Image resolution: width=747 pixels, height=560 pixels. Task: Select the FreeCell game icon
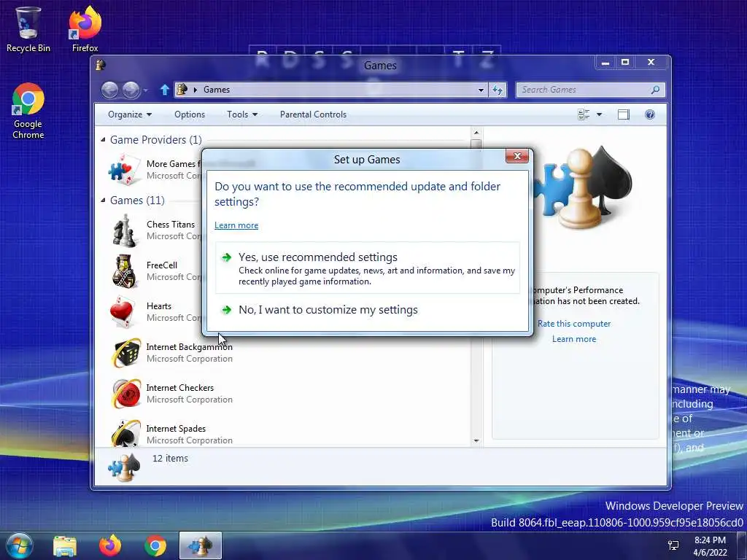[x=124, y=271]
